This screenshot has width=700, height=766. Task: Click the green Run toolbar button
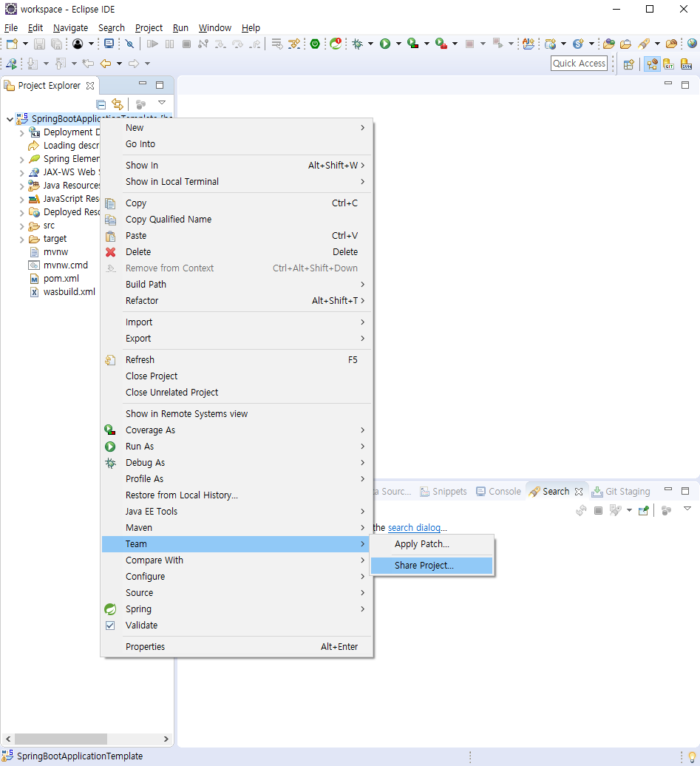(385, 44)
